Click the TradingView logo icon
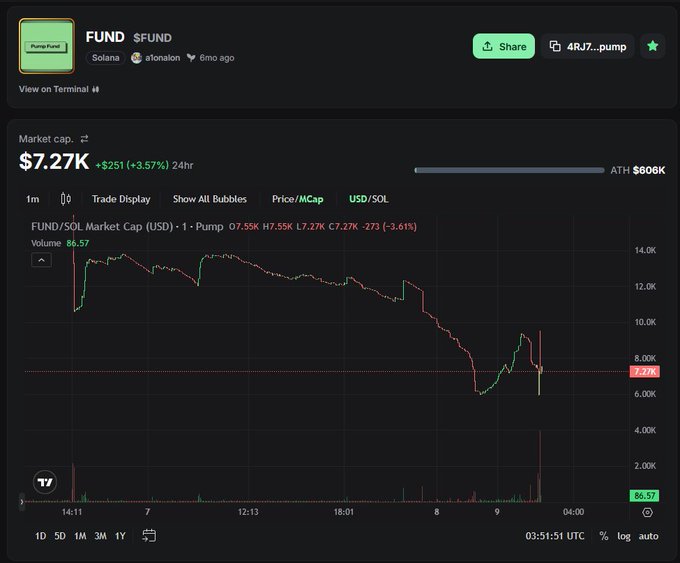The height and width of the screenshot is (563, 680). click(45, 482)
